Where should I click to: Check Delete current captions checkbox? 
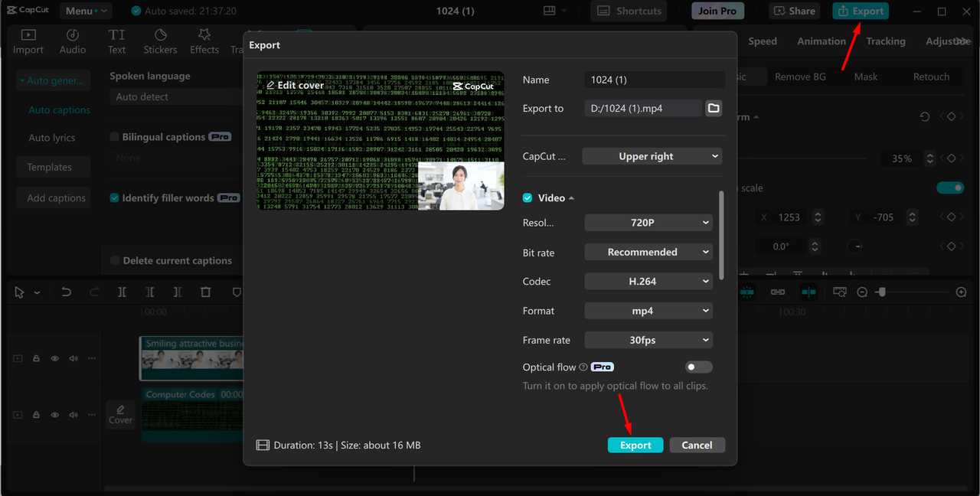pyautogui.click(x=115, y=260)
